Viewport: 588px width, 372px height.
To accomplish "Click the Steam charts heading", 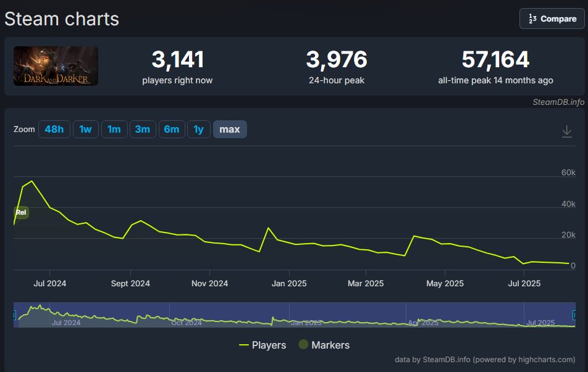I will click(x=62, y=19).
